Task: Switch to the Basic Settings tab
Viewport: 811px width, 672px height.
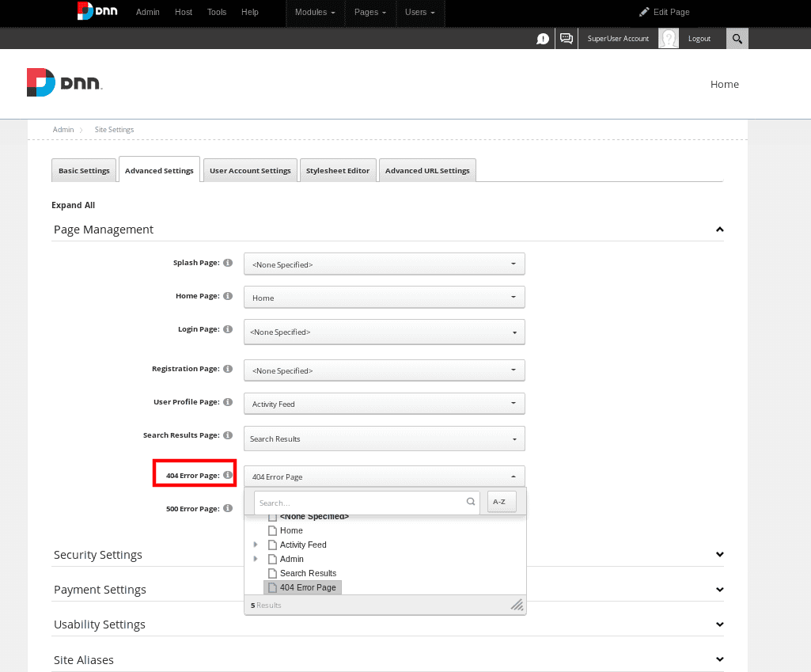Action: coord(83,169)
